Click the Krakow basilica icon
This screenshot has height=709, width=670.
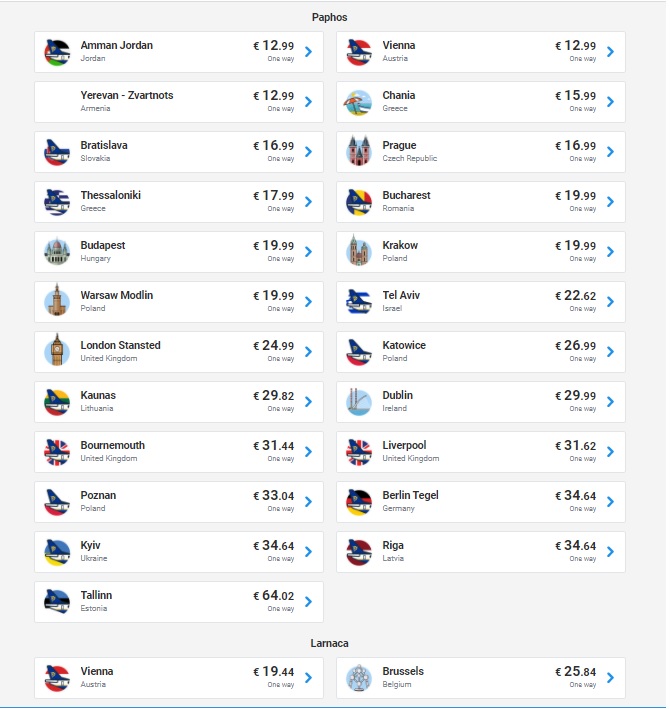(359, 251)
